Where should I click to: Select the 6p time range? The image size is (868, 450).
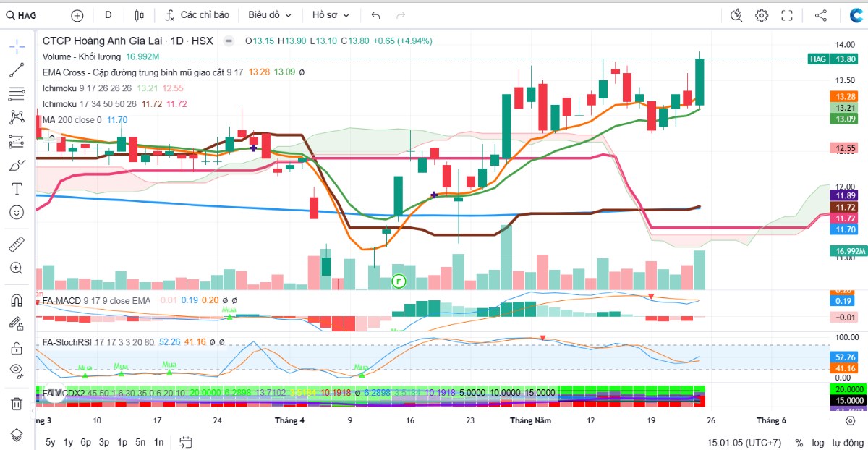click(85, 442)
